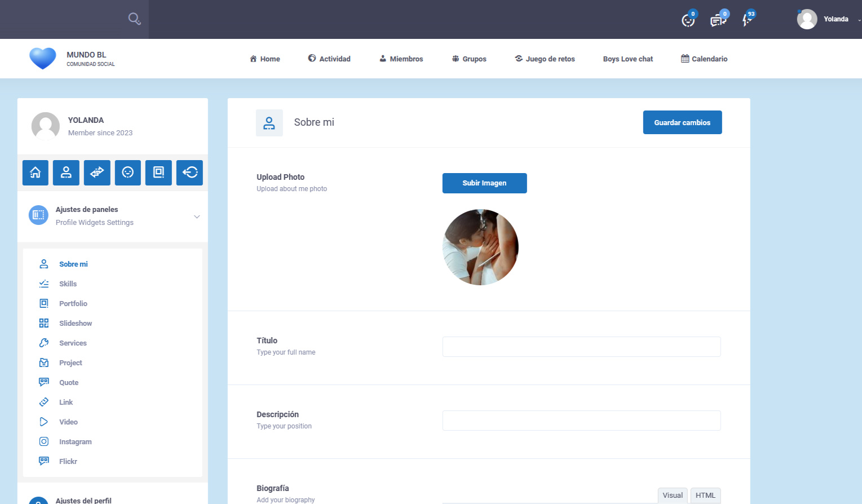This screenshot has height=504, width=862.
Task: Click the uploaded circular about-me photo
Action: [480, 247]
